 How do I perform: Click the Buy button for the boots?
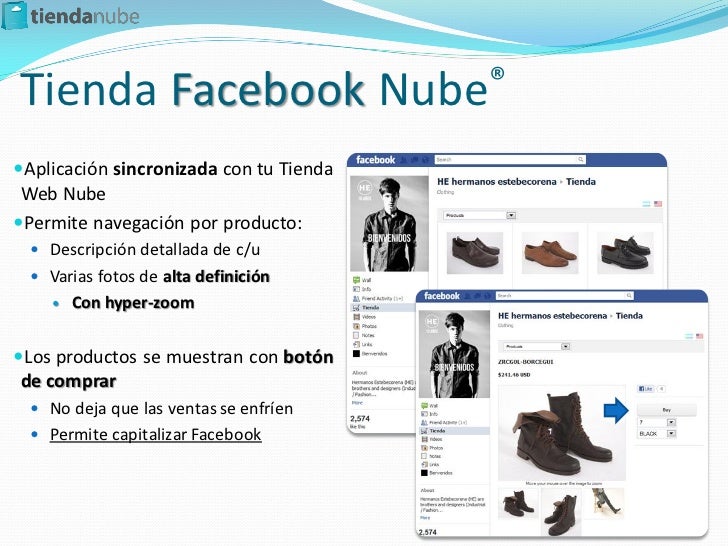(666, 410)
